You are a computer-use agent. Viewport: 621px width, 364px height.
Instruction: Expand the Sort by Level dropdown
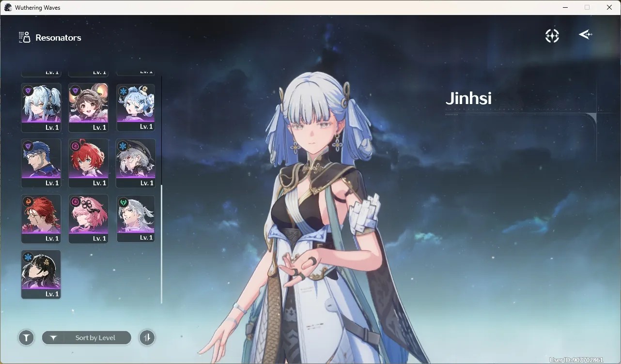(87, 338)
